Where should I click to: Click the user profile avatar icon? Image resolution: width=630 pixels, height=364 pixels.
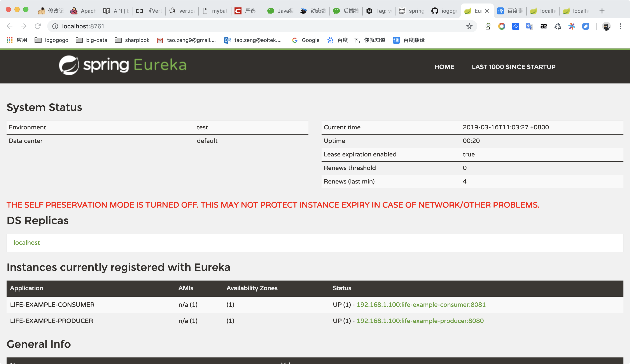606,26
